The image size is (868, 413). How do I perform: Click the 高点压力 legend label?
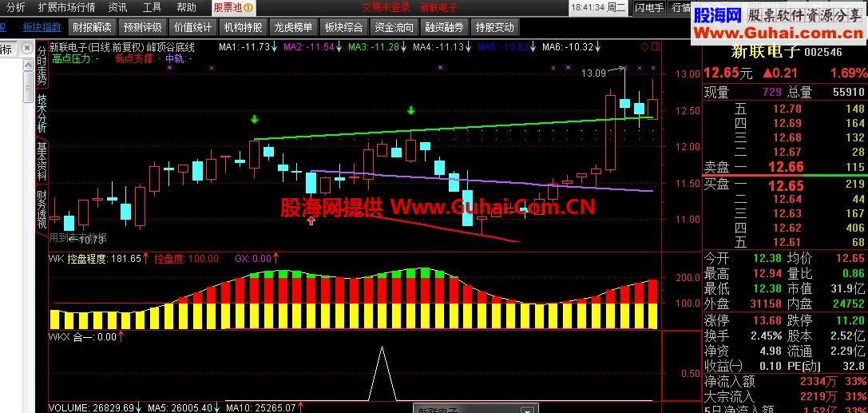tap(75, 58)
